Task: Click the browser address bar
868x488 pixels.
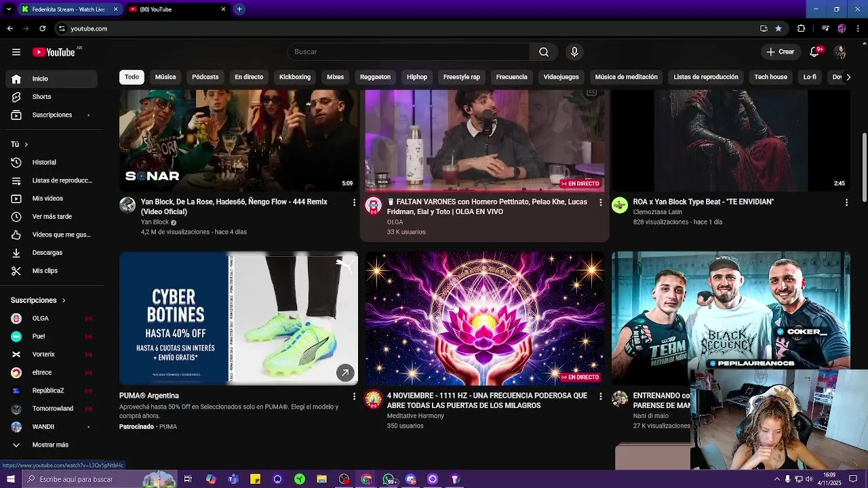Action: 407,28
